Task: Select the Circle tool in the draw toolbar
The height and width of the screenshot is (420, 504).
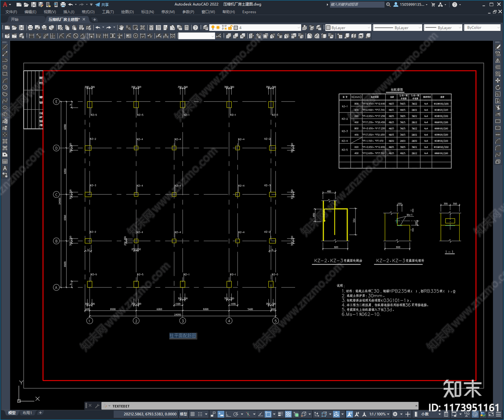Action: [5, 87]
